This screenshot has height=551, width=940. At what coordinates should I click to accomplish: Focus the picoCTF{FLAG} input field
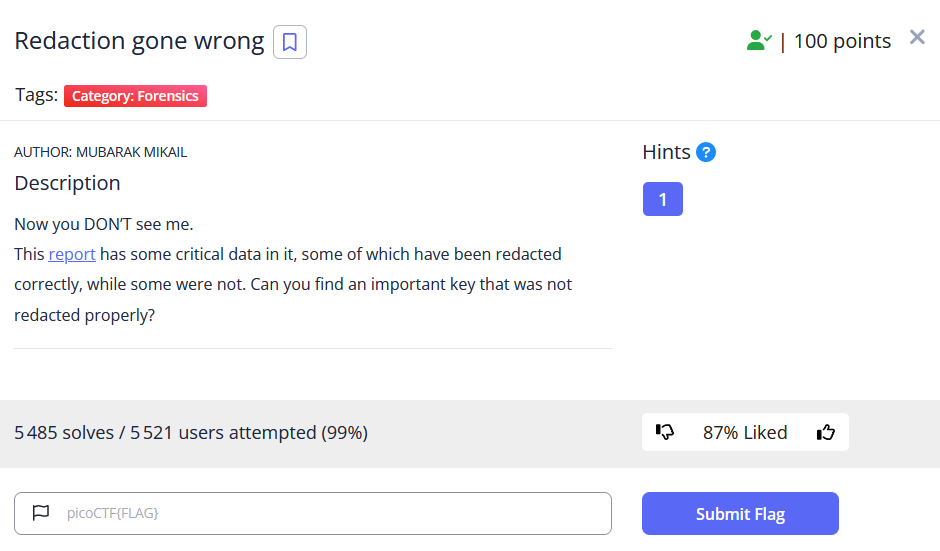tap(313, 513)
